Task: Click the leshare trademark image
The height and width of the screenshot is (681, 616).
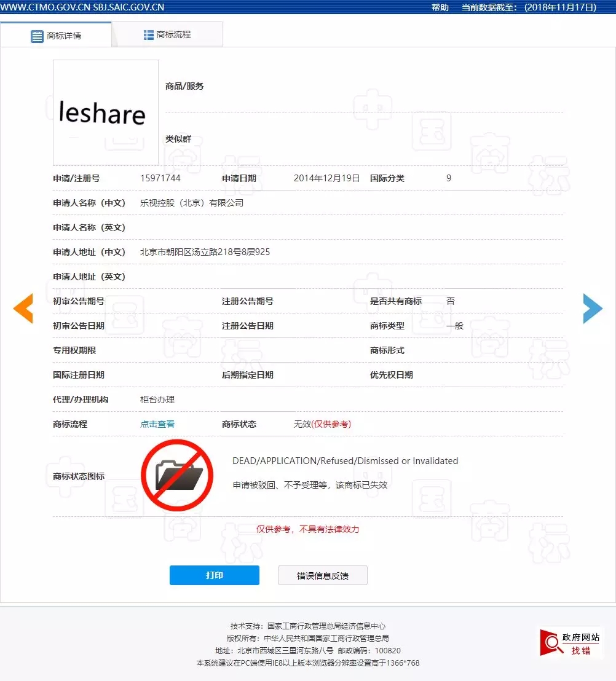Action: click(105, 112)
